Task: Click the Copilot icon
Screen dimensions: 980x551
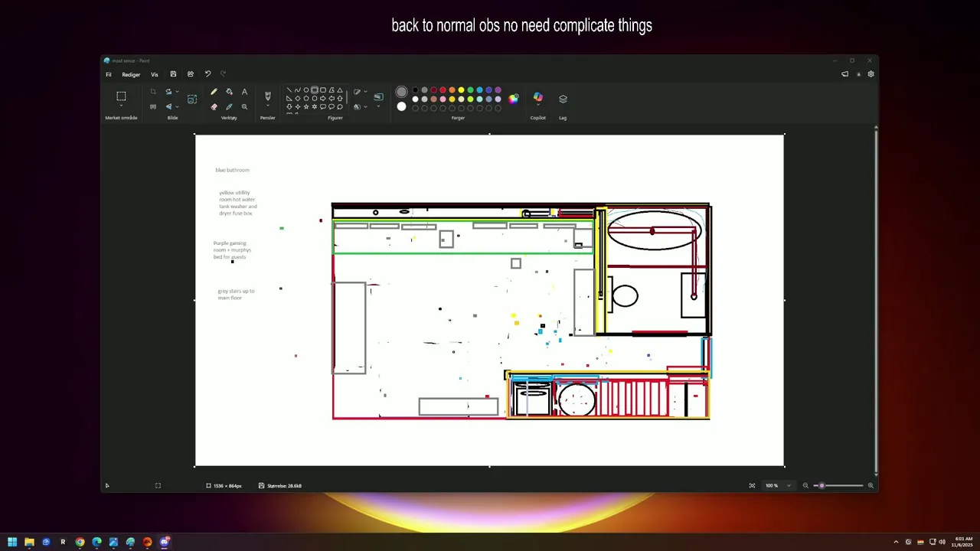Action: [537, 96]
